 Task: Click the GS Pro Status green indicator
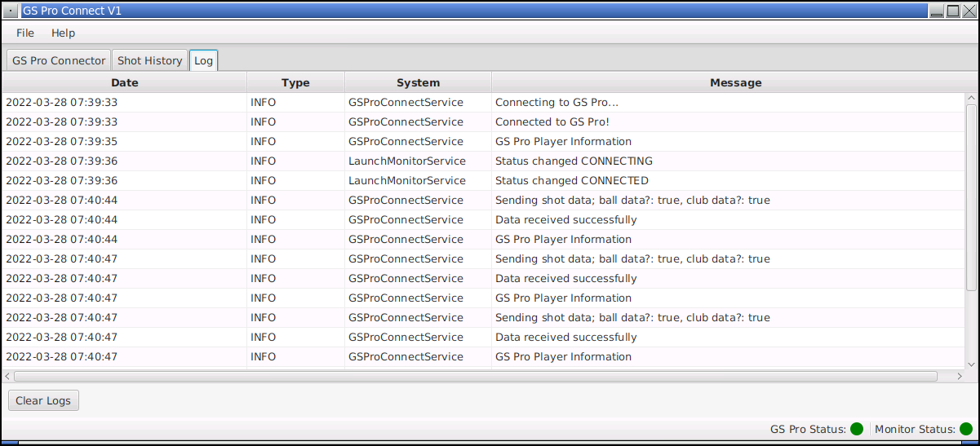(x=857, y=429)
